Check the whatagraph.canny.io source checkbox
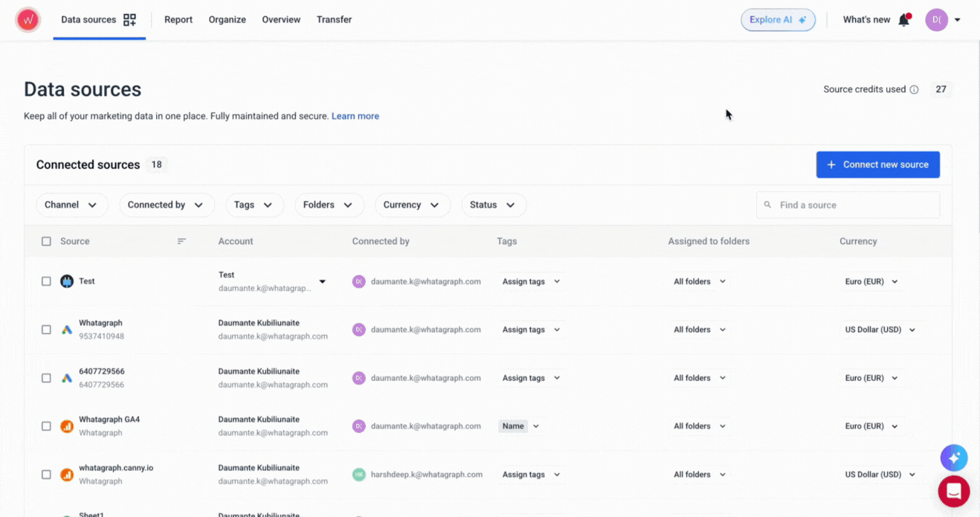This screenshot has width=980, height=517. [x=46, y=475]
